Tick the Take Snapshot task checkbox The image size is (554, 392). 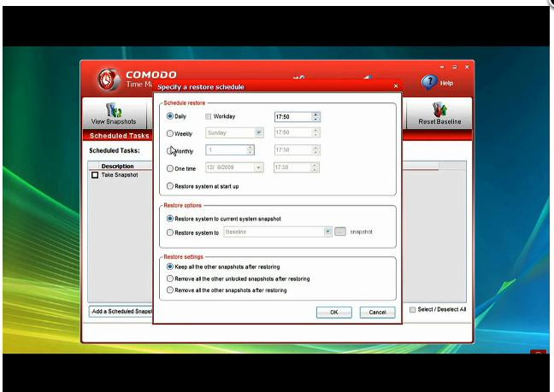(95, 175)
